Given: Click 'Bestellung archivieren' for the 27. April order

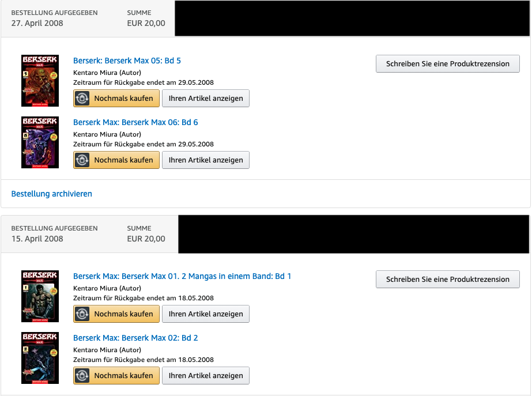Looking at the screenshot, I should pyautogui.click(x=51, y=194).
